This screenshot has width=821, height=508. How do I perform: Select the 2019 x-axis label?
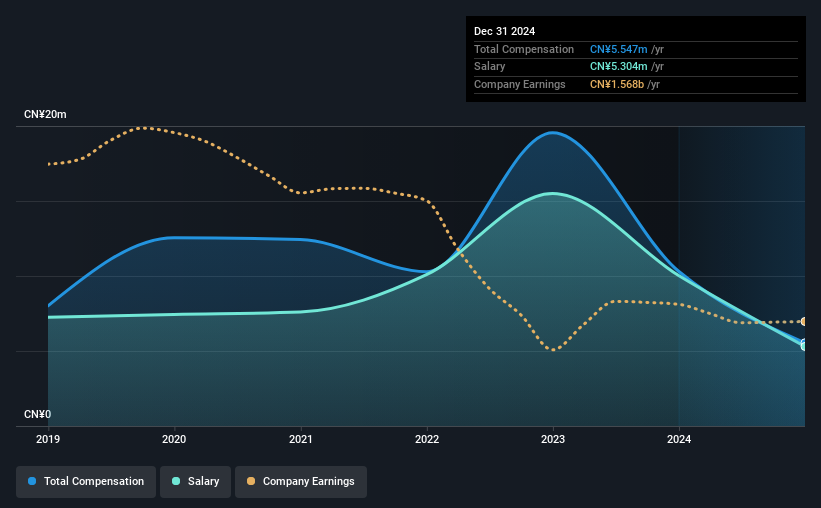[48, 439]
